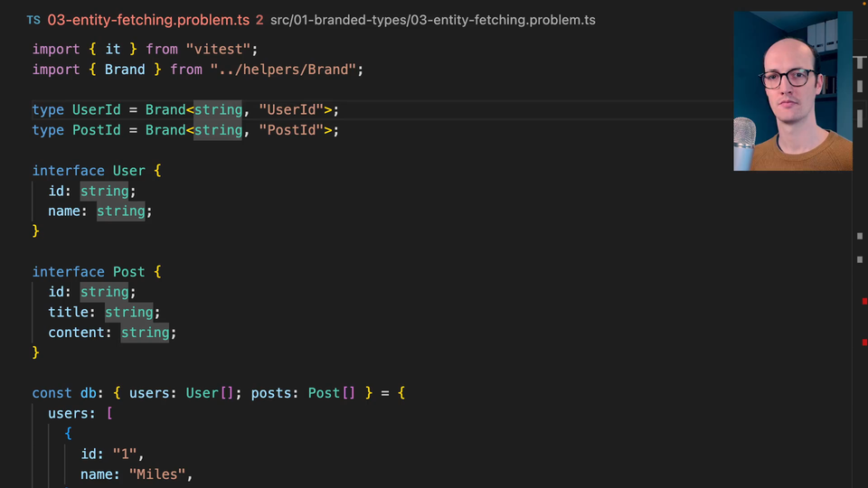Click the "Miles" name string value

point(160,474)
